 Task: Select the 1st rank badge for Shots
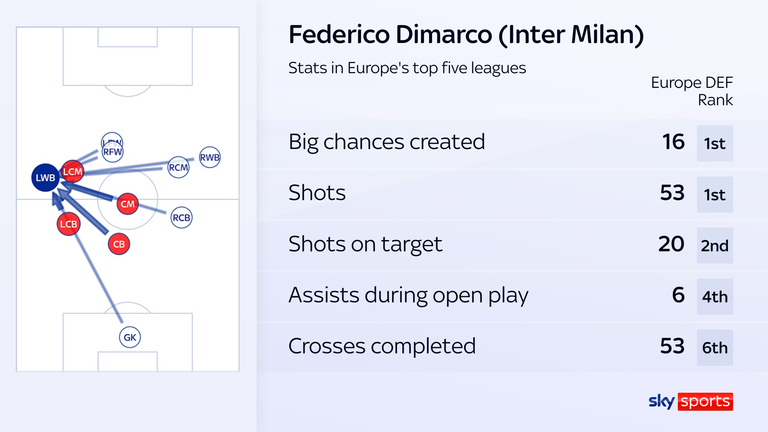(715, 194)
